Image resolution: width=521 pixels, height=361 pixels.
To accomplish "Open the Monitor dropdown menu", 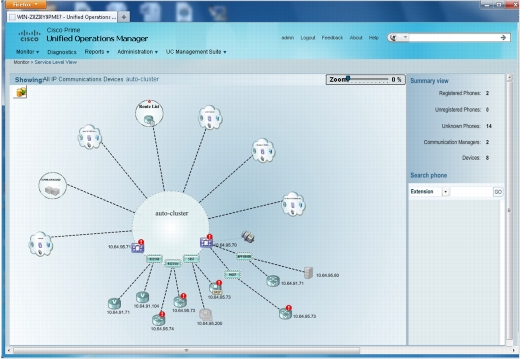I will tap(28, 52).
